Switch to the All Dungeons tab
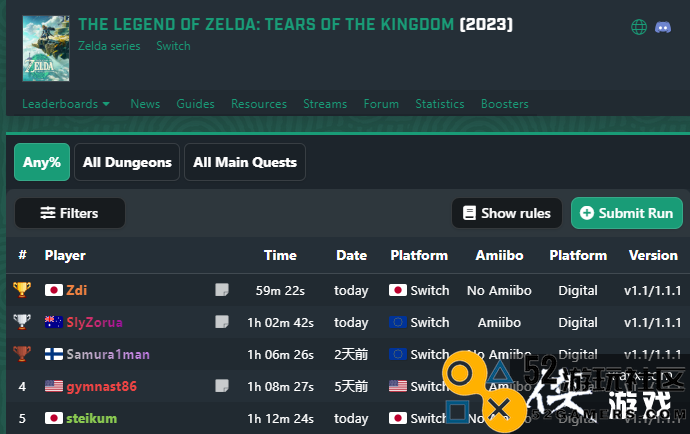 point(127,162)
